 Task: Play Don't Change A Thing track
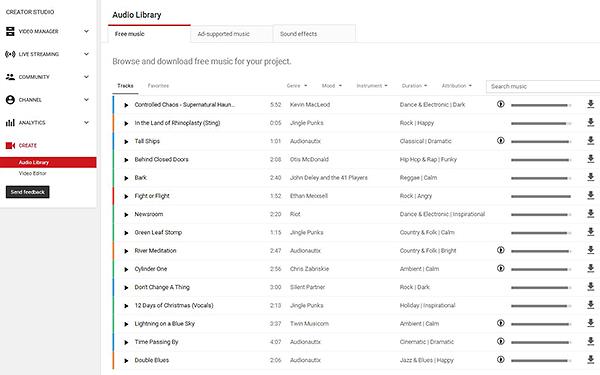coord(126,287)
